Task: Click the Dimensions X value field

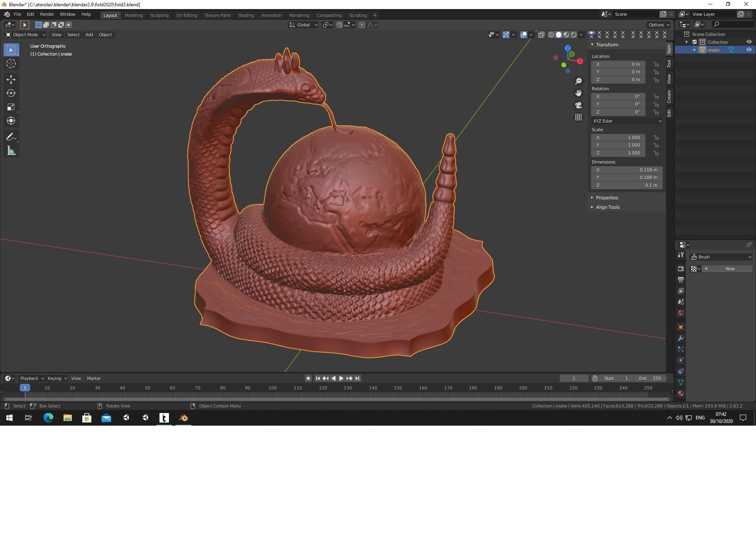Action: (627, 170)
